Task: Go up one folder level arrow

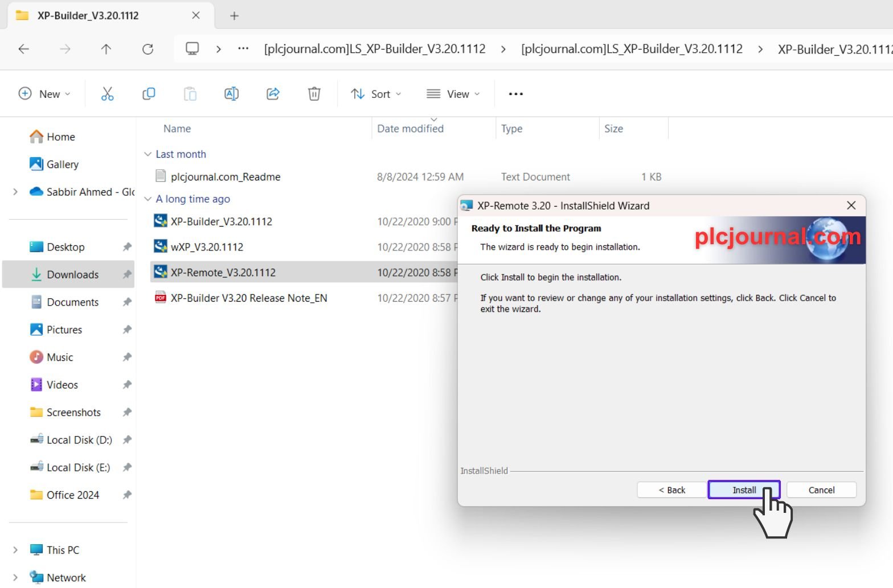Action: coord(106,49)
